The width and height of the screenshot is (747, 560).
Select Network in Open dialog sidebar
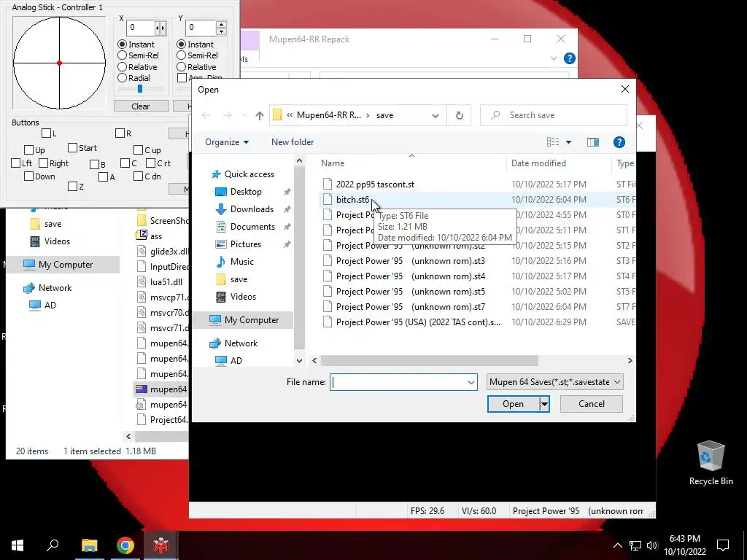click(241, 343)
